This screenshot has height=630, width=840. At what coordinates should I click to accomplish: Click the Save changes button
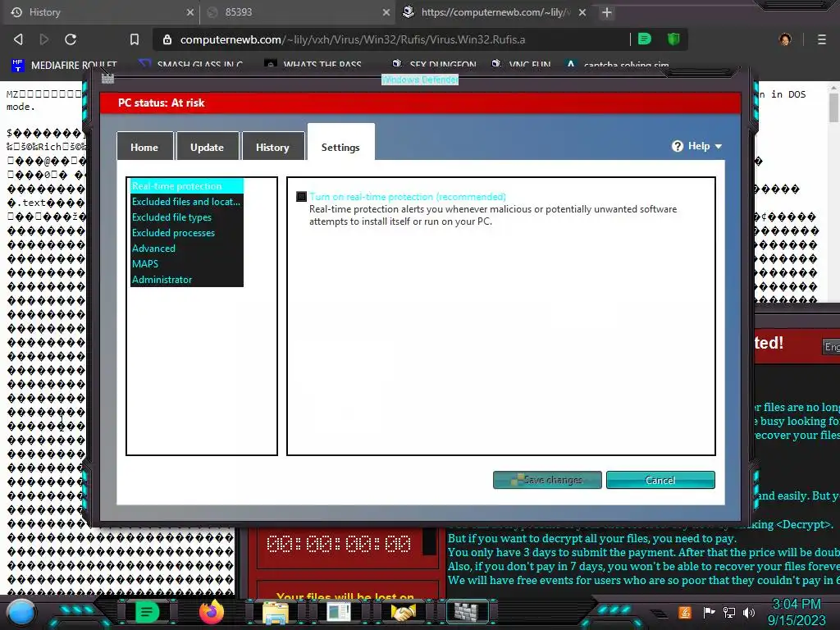547,480
